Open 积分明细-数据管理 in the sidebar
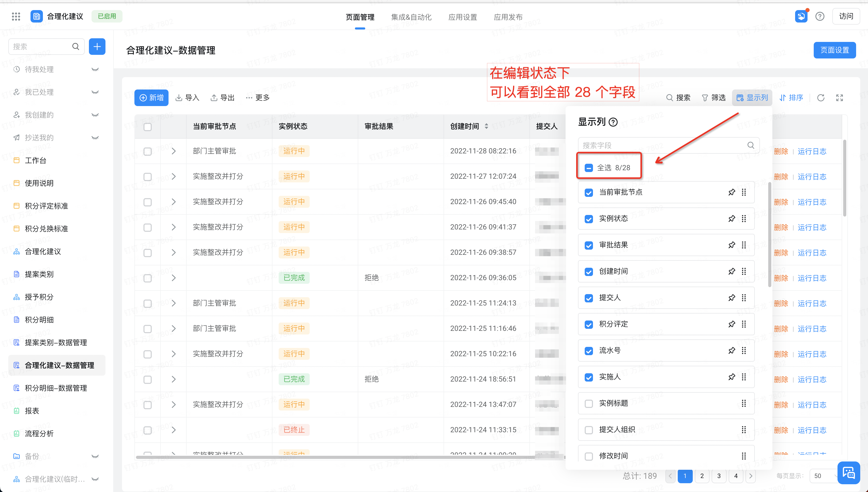This screenshot has height=492, width=868. tap(57, 388)
